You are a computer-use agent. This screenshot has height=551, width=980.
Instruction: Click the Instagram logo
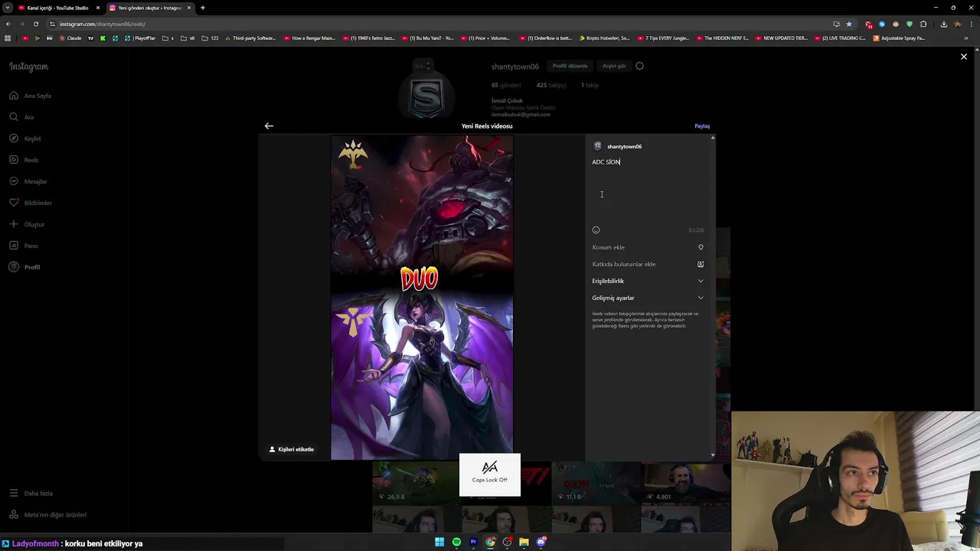click(x=29, y=67)
